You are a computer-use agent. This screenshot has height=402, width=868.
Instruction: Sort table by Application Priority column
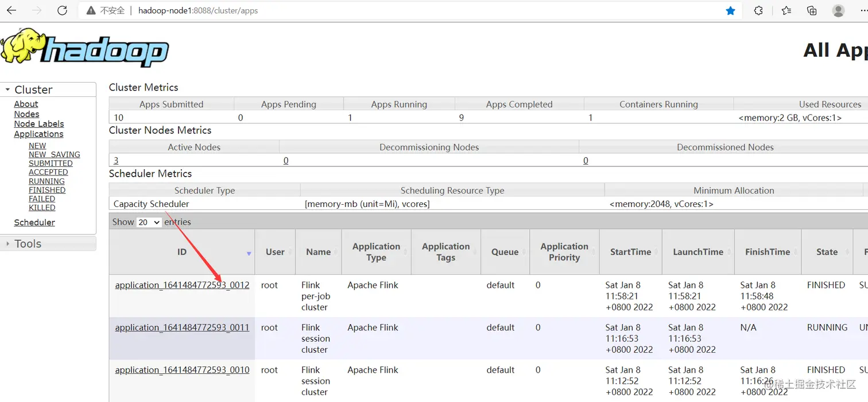tap(564, 252)
